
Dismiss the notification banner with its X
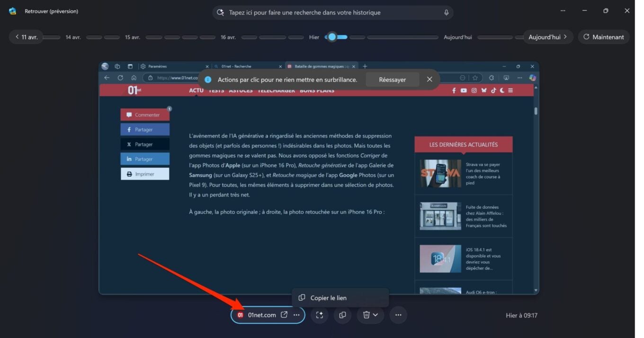429,79
